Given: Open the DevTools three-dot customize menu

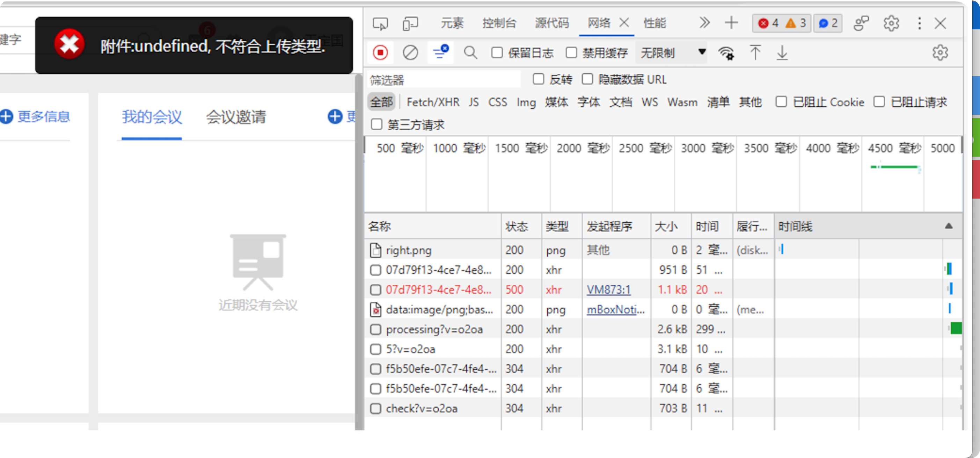Looking at the screenshot, I should point(920,24).
